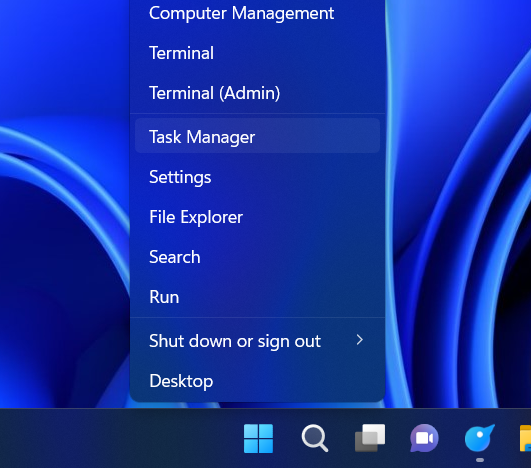The image size is (531, 468).
Task: Click the empty taskbar area beside Start
Action: 119,438
